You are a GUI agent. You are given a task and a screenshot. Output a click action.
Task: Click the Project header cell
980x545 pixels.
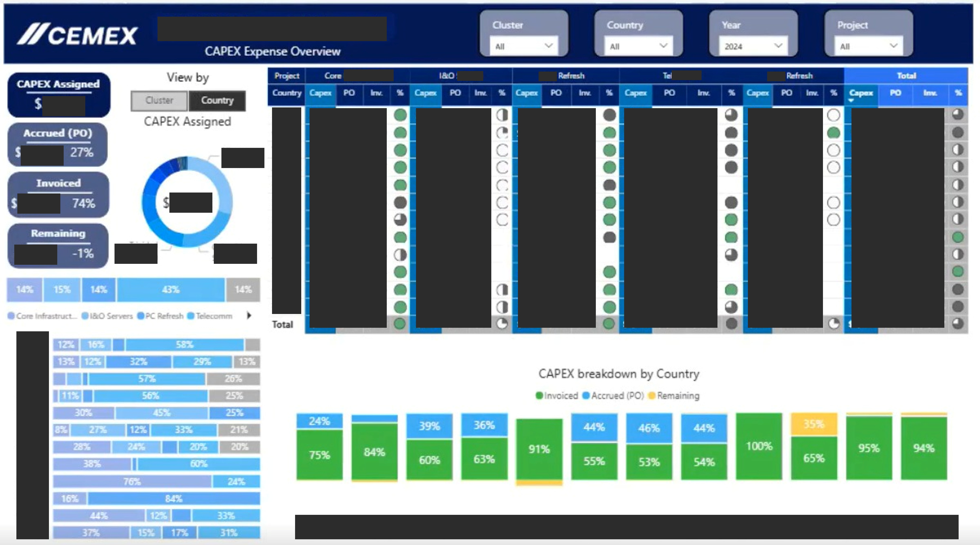(287, 76)
